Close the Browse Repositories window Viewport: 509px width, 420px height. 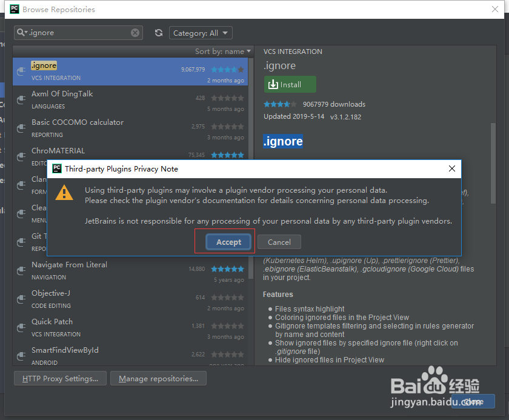pos(494,9)
